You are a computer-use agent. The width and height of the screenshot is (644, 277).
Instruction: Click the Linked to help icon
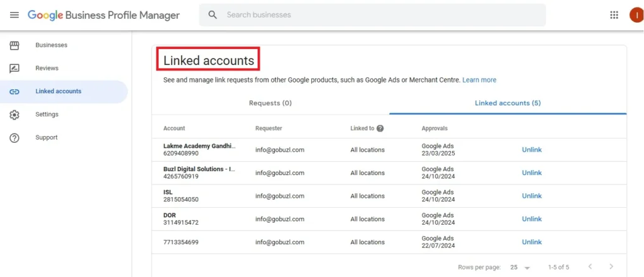click(380, 128)
